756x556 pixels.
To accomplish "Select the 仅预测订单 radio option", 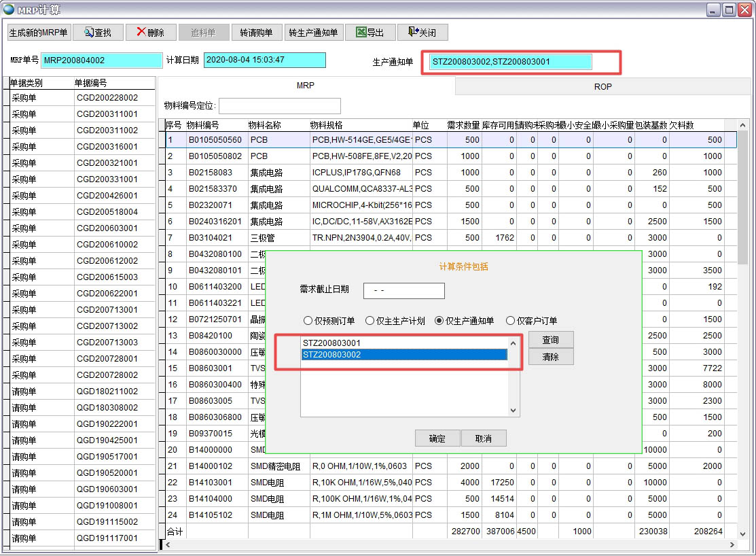I will coord(308,321).
